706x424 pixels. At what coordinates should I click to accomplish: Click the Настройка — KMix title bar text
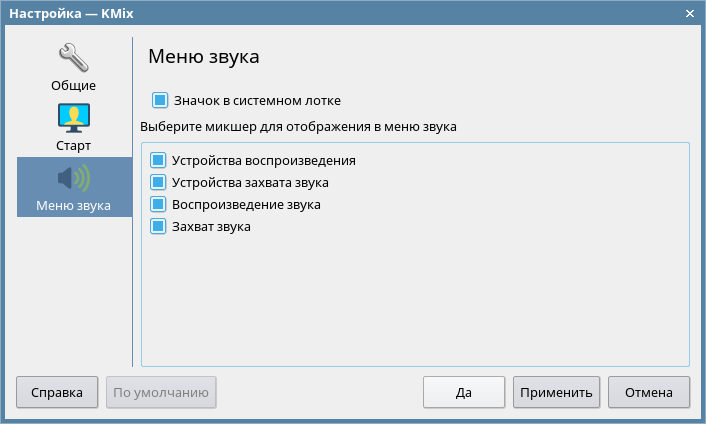pyautogui.click(x=71, y=14)
